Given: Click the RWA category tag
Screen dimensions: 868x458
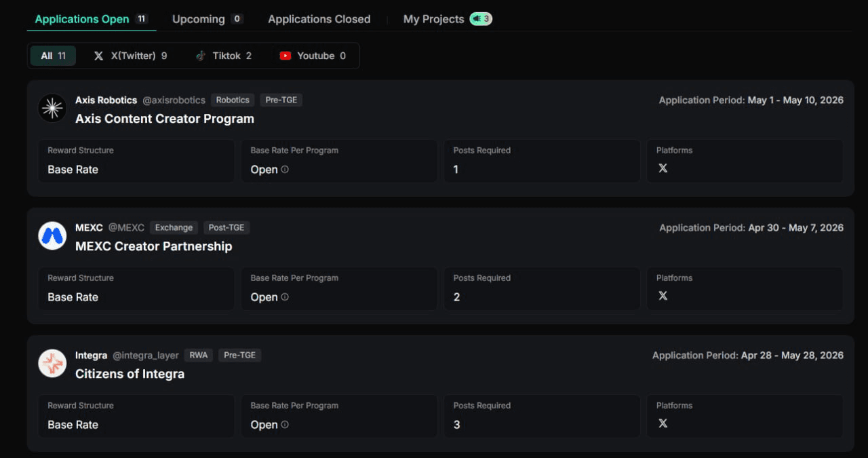Looking at the screenshot, I should click(199, 356).
